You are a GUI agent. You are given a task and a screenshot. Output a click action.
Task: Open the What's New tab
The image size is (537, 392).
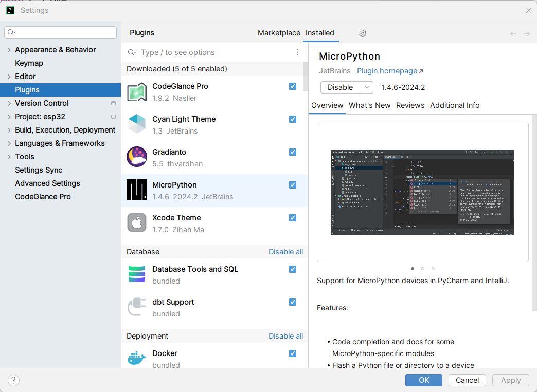click(369, 105)
